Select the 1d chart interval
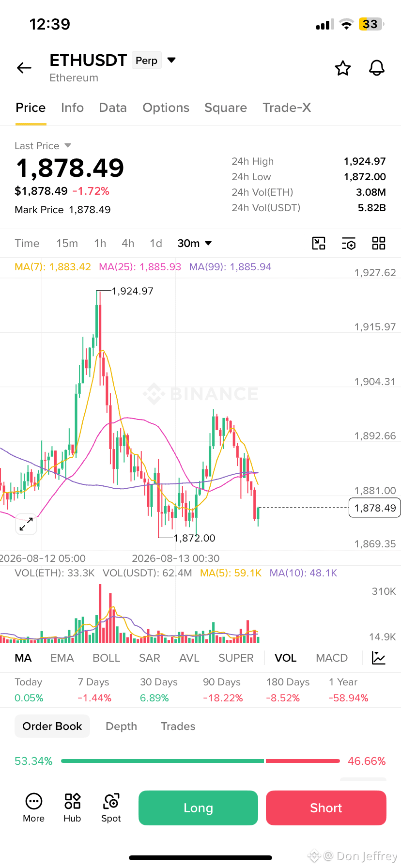This screenshot has height=868, width=401. (x=156, y=243)
